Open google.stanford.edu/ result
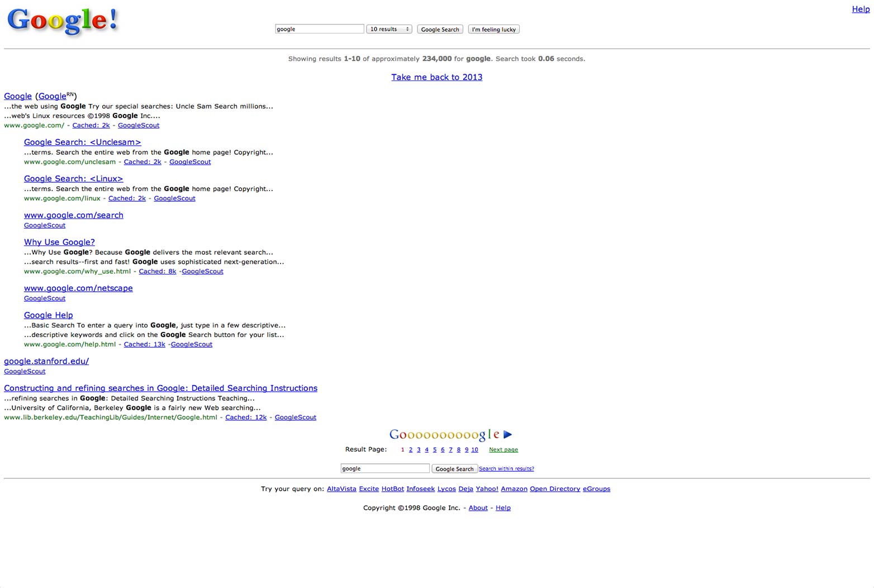This screenshot has width=874, height=588. (x=46, y=361)
